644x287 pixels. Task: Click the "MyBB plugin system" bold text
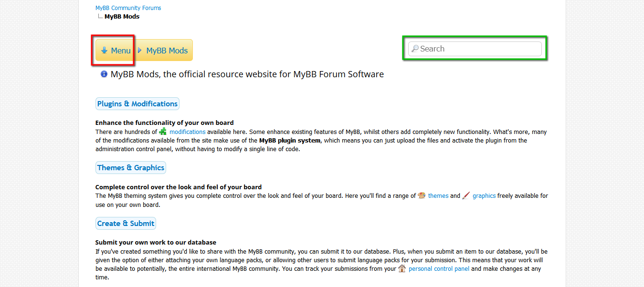290,141
